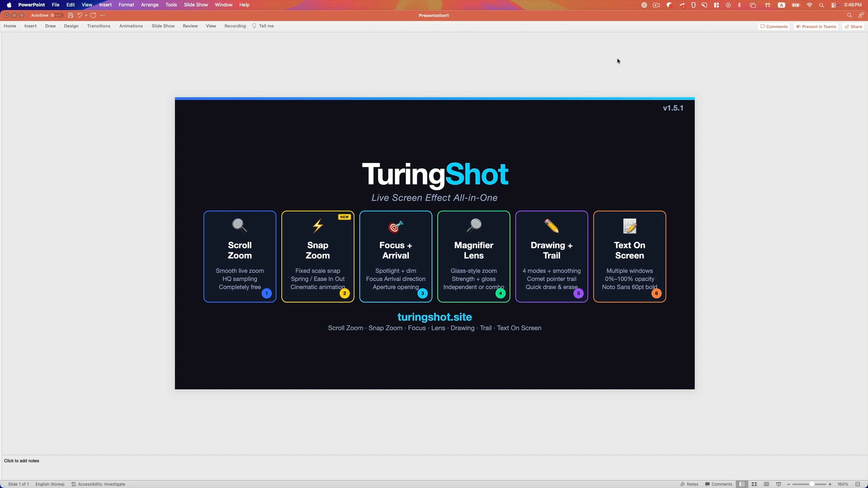Click the Undo arrow icon
868x488 pixels.
point(80,15)
